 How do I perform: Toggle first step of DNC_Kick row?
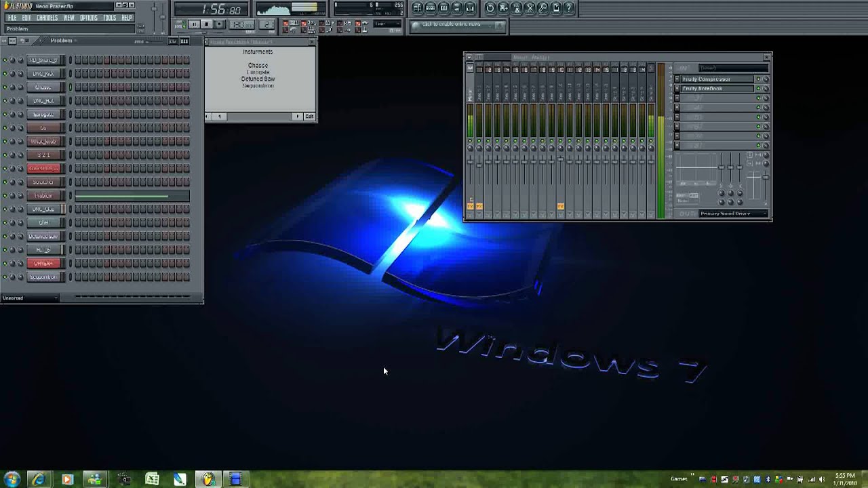[x=78, y=73]
